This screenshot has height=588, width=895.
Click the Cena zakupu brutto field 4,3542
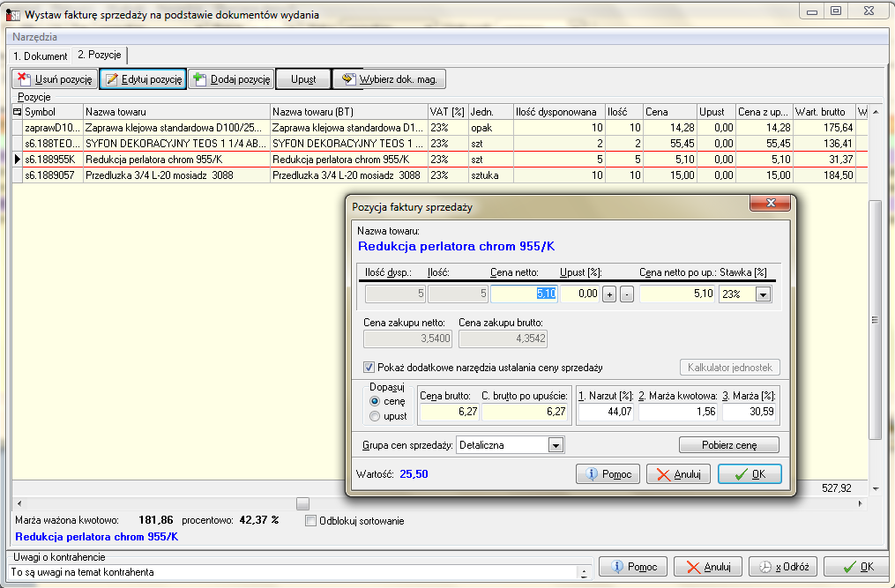pyautogui.click(x=503, y=339)
